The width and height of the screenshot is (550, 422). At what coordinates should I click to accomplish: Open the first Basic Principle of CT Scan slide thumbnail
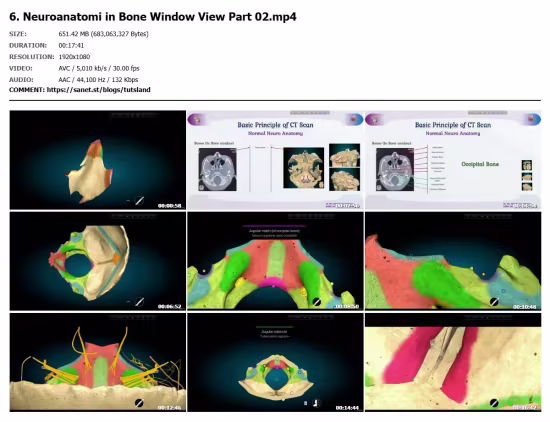(x=275, y=160)
